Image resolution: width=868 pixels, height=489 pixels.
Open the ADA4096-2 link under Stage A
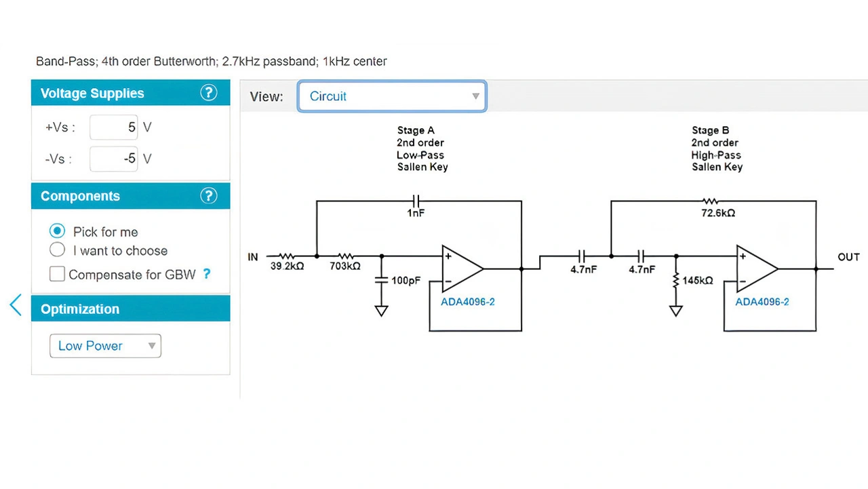click(x=468, y=302)
